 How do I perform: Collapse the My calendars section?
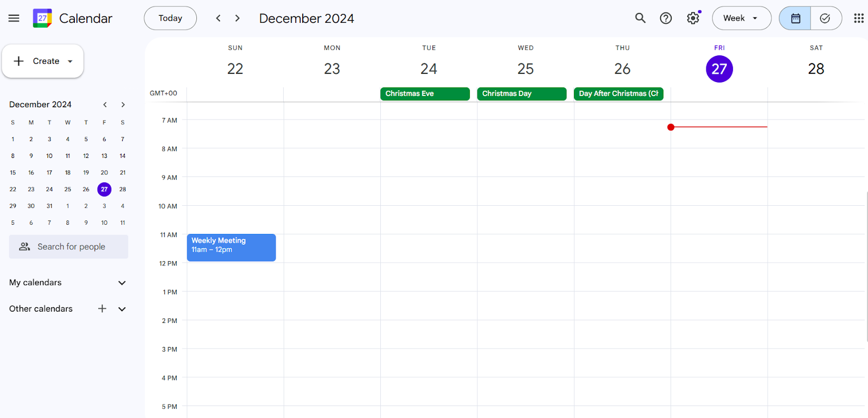pyautogui.click(x=122, y=283)
